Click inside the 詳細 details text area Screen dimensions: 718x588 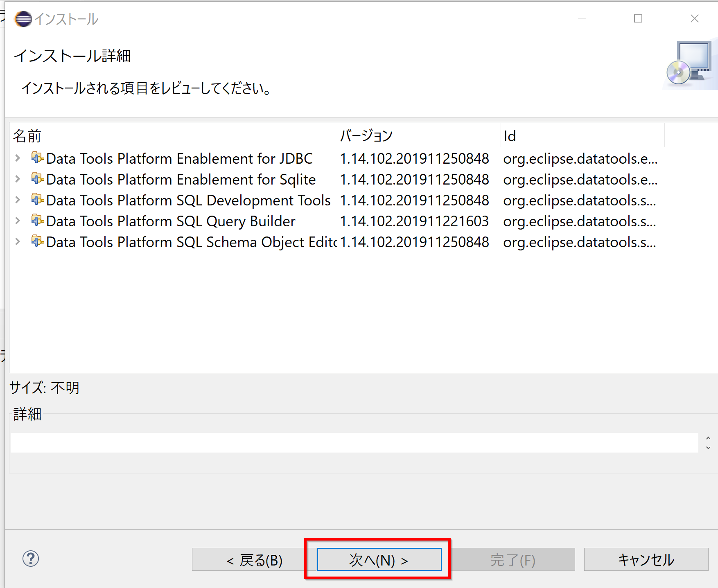pos(354,443)
